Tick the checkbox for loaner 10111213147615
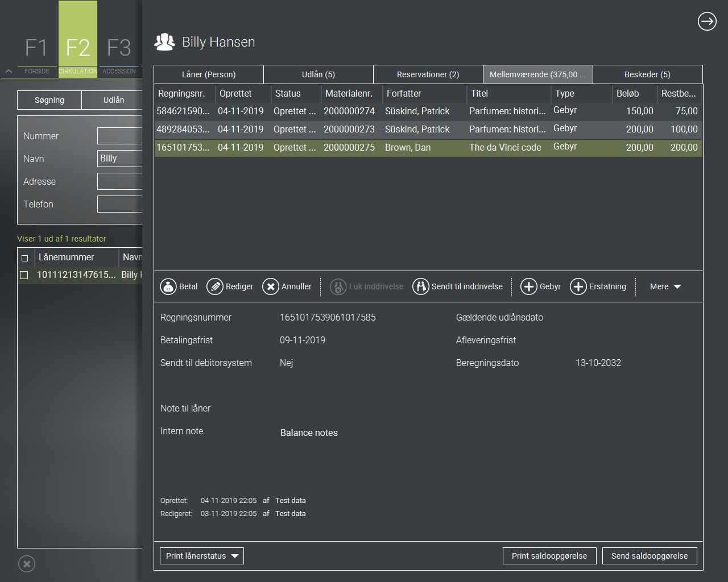This screenshot has height=582, width=728. [24, 275]
